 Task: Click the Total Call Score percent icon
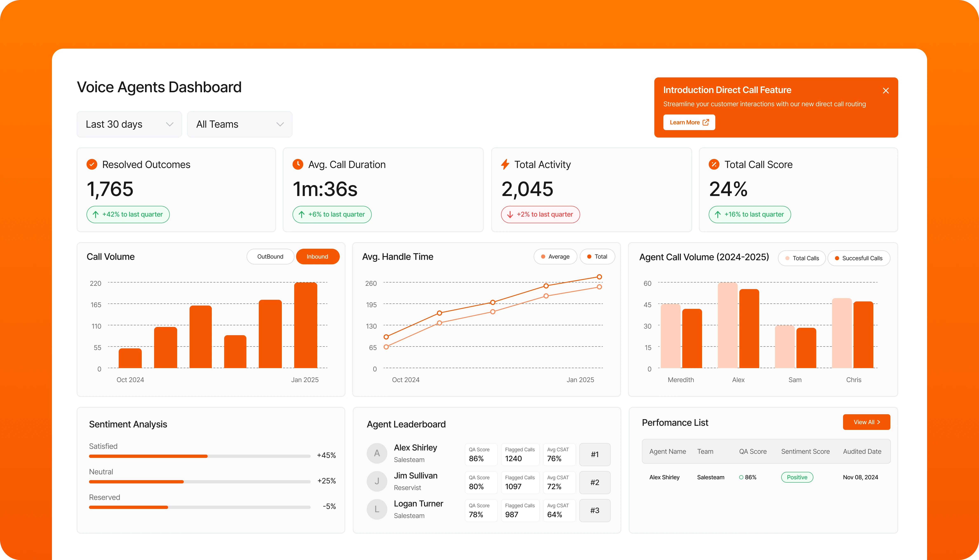[x=714, y=165]
